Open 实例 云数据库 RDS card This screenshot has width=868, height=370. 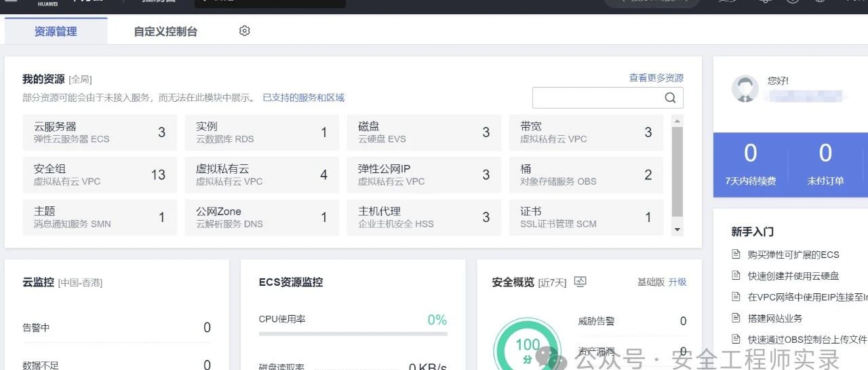pos(262,132)
